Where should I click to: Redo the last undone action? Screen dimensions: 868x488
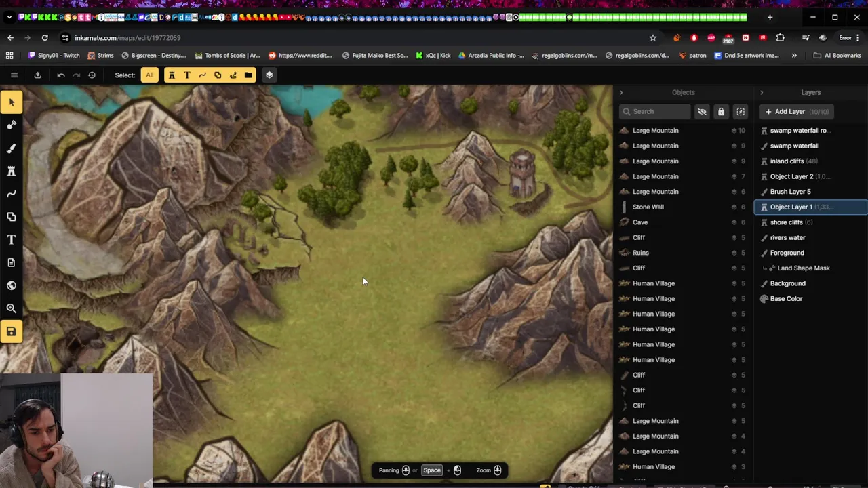76,75
